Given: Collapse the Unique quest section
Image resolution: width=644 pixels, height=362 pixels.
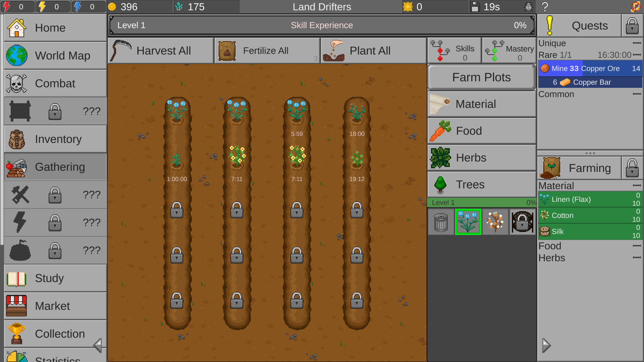Looking at the screenshot, I should click(637, 43).
